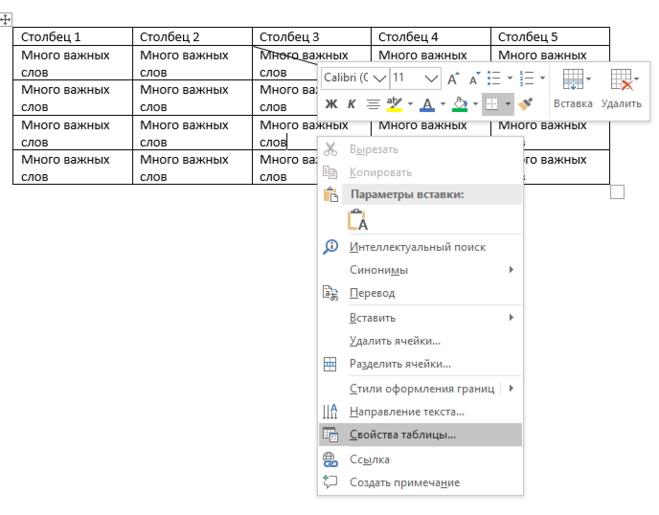Choose Разделить ячейки from context menu
The height and width of the screenshot is (515, 659).
(400, 364)
